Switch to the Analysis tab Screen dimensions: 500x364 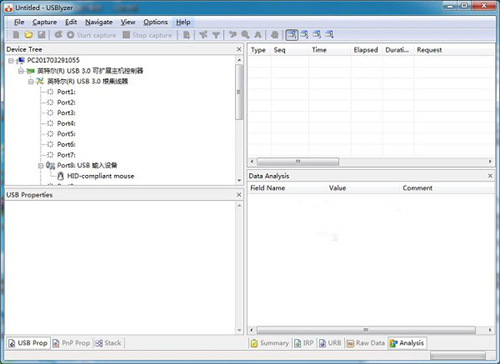click(x=407, y=343)
